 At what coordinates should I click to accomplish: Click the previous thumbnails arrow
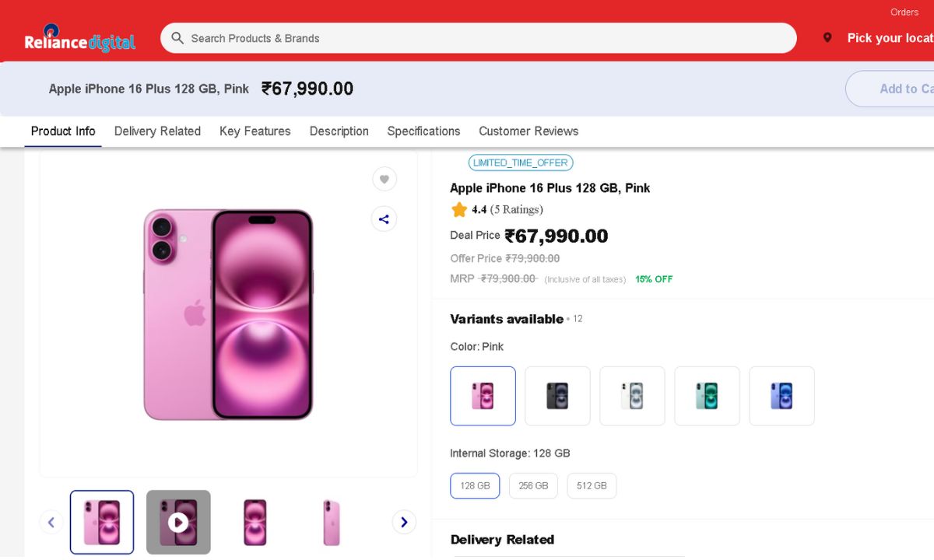tap(51, 522)
